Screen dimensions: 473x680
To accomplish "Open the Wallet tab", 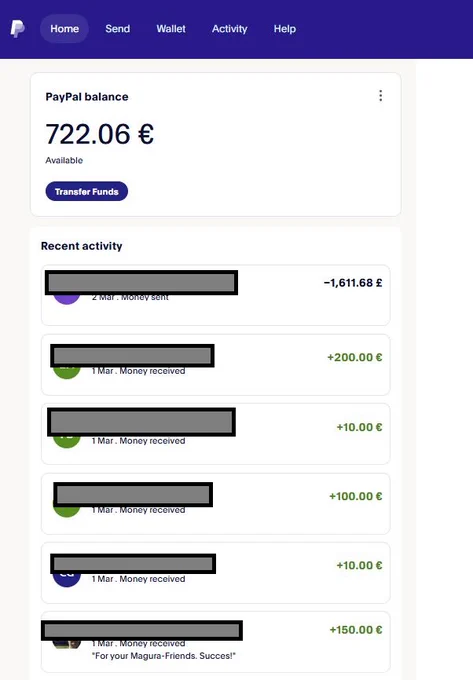I will coord(171,29).
